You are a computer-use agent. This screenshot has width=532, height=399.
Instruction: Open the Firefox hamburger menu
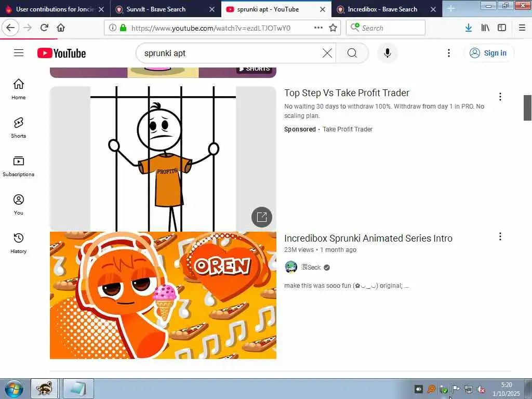pyautogui.click(x=522, y=28)
